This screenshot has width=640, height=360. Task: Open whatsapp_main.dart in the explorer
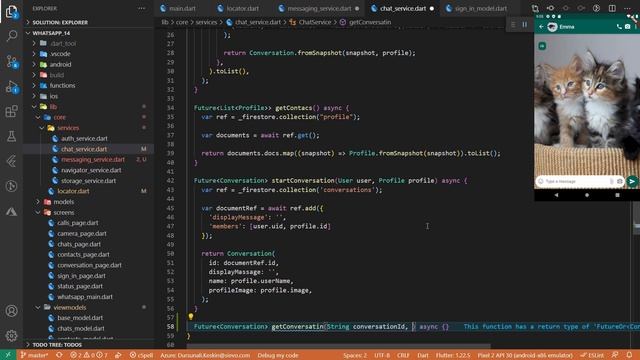coord(84,297)
